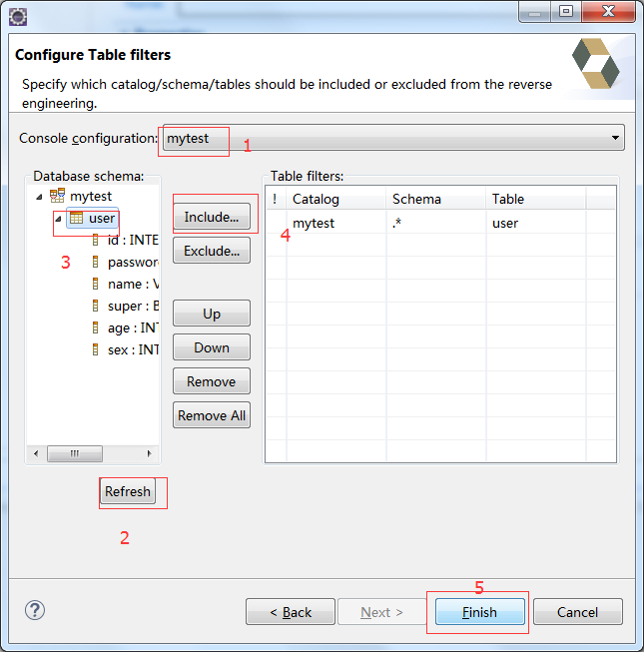Click Remove All button
Screen dimensions: 644x652
pos(212,415)
